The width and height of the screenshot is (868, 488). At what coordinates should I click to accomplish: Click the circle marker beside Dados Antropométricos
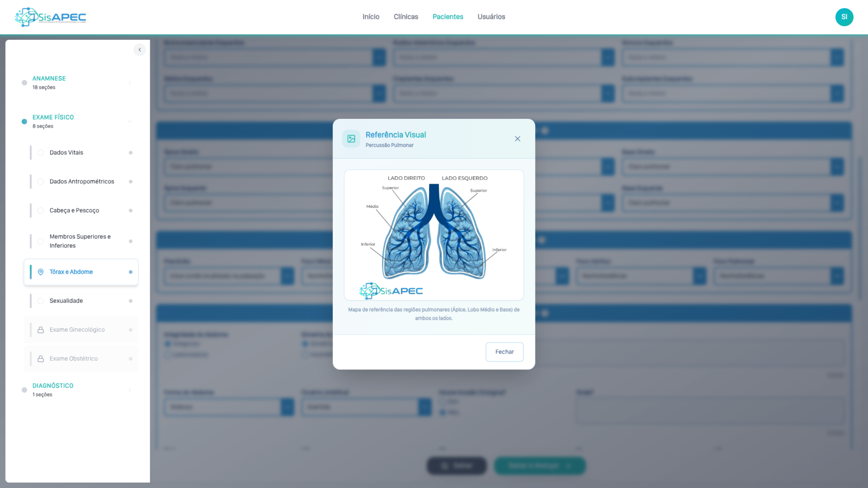click(x=41, y=181)
